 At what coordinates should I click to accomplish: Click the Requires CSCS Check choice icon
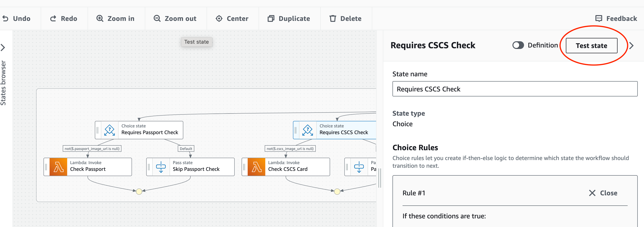tap(308, 130)
